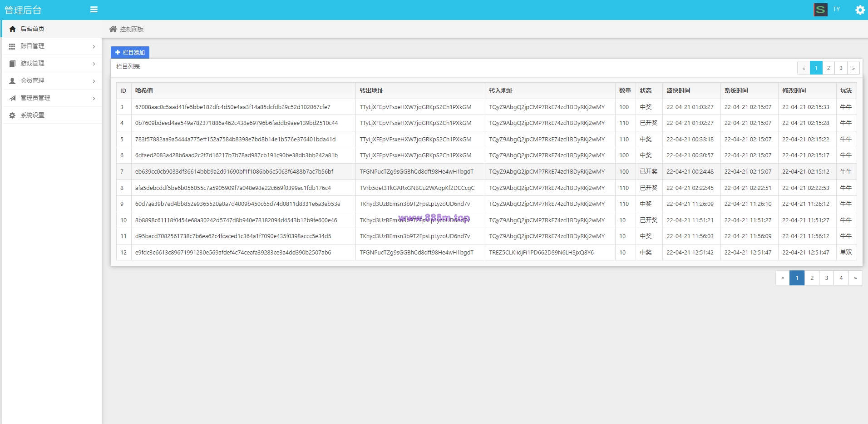Screen dimensions: 868x424
Task: Click the TY username label
Action: tap(836, 9)
